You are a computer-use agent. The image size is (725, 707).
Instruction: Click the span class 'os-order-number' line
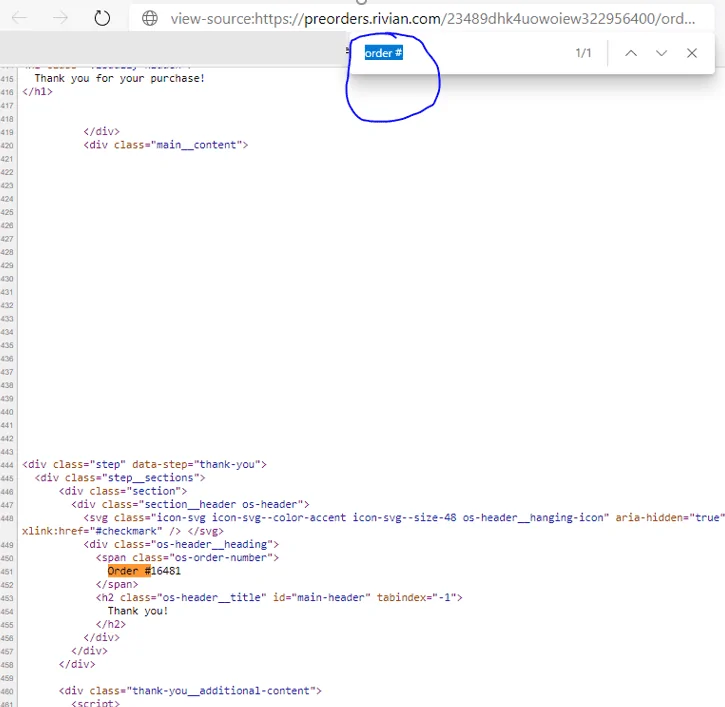(187, 558)
